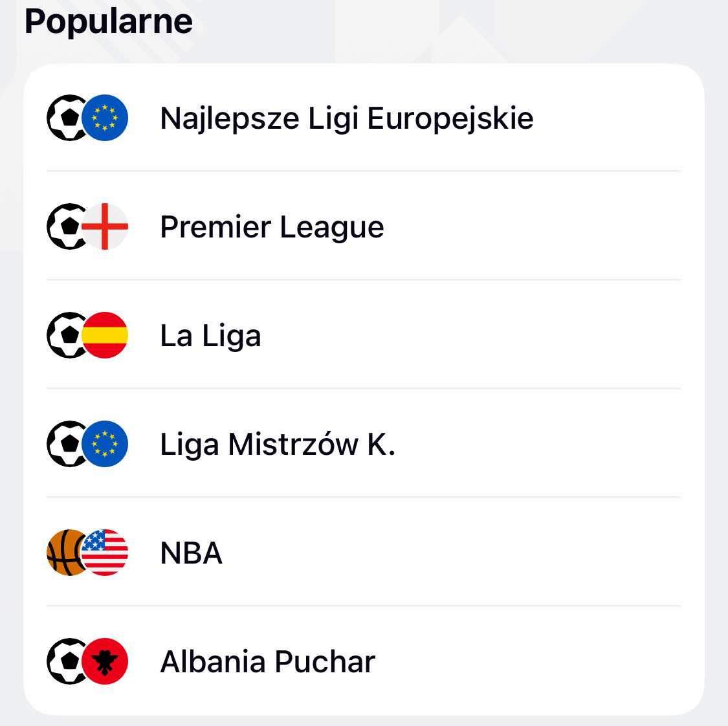Click the USA flag icon next to NBA

(105, 553)
